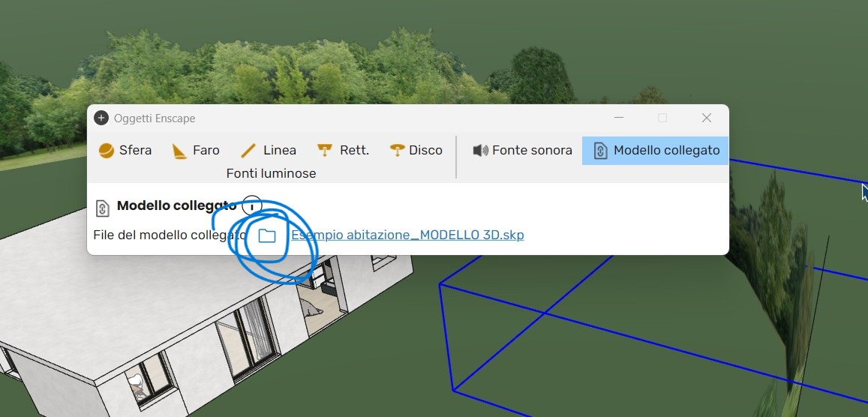Screen dimensions: 868x417
Task: Choose the Disco light icon
Action: [398, 151]
